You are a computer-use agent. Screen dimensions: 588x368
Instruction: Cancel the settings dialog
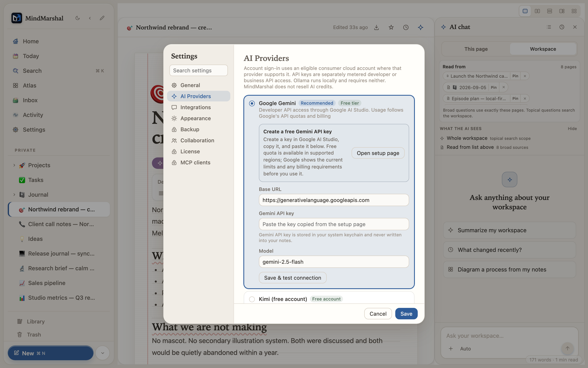(378, 314)
